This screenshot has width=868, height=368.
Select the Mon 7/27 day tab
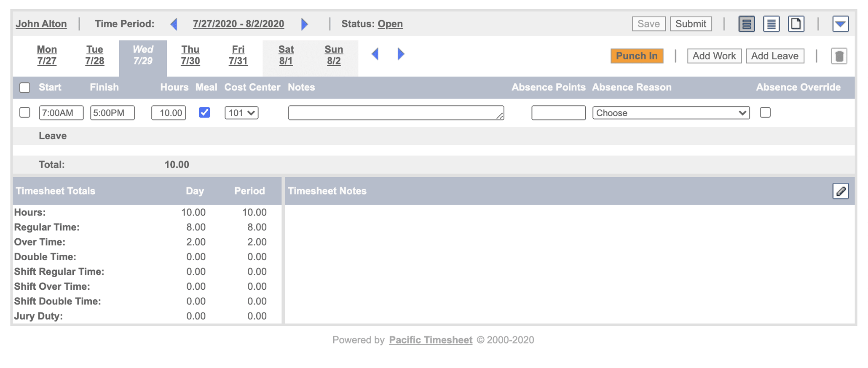[47, 55]
